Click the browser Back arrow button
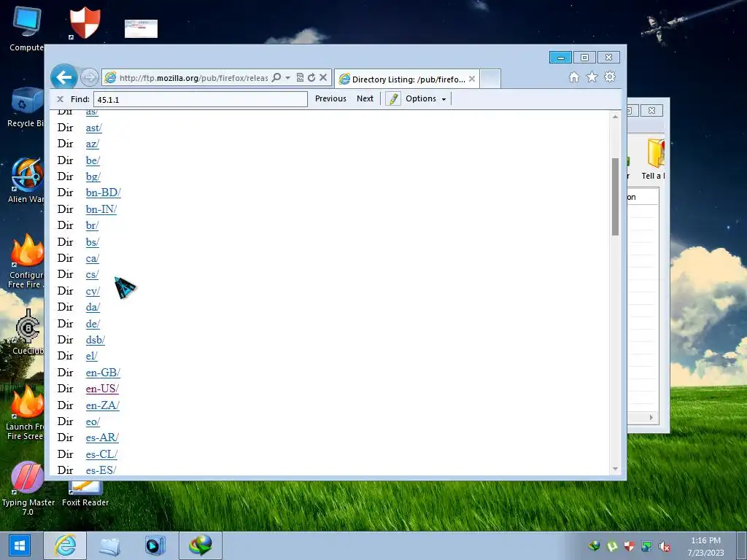The width and height of the screenshot is (747, 560). pos(64,77)
